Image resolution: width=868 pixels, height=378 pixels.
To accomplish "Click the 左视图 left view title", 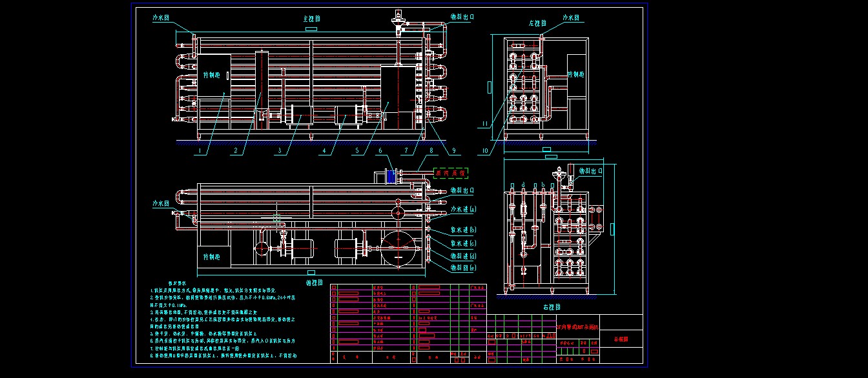I will click(x=537, y=23).
